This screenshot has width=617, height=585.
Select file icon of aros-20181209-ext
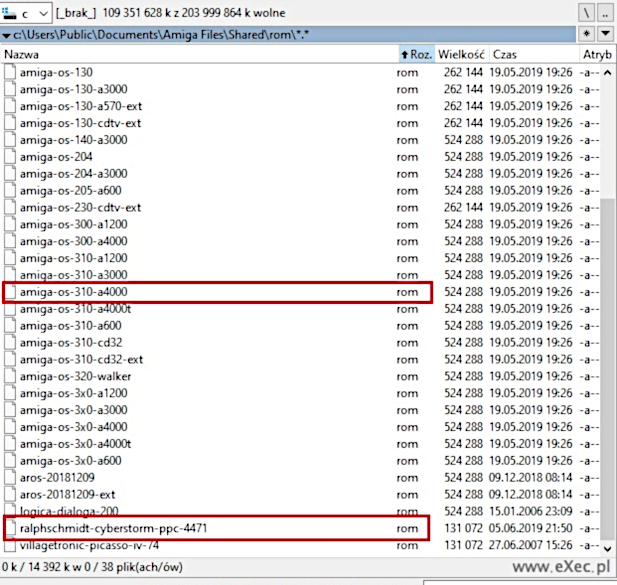[x=10, y=495]
